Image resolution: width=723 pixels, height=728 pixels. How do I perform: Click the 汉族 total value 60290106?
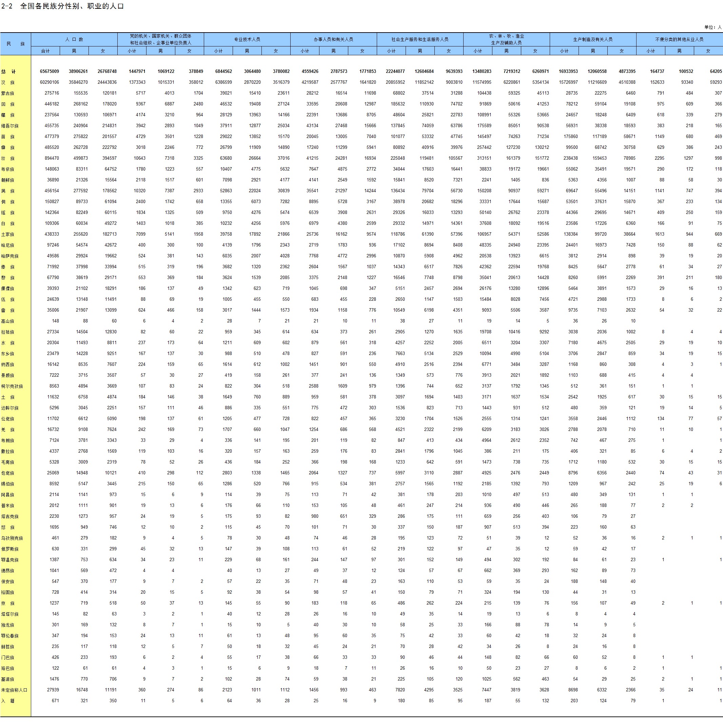tap(50, 82)
